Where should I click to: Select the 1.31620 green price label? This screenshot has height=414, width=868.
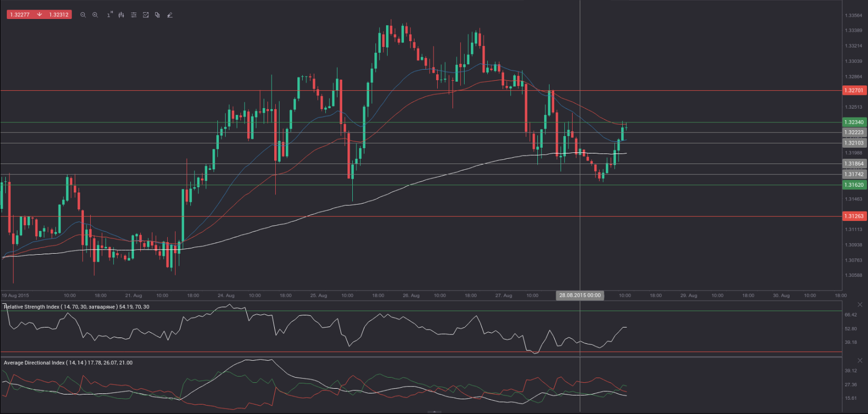[x=854, y=185]
